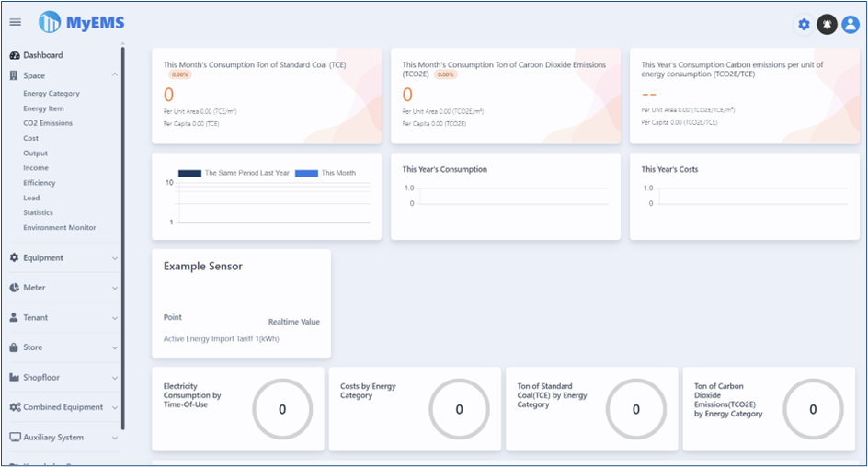Open the CO2 Emissions page link
Screen dimensions: 868x467
[48, 123]
